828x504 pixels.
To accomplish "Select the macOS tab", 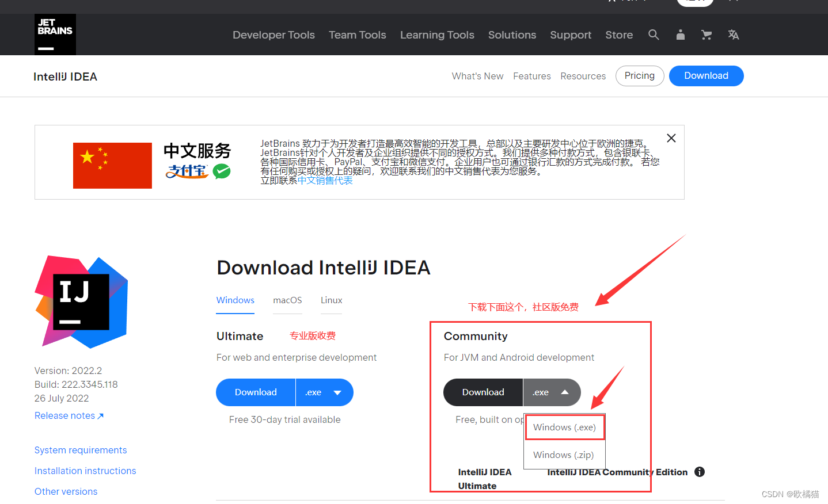I will (287, 300).
